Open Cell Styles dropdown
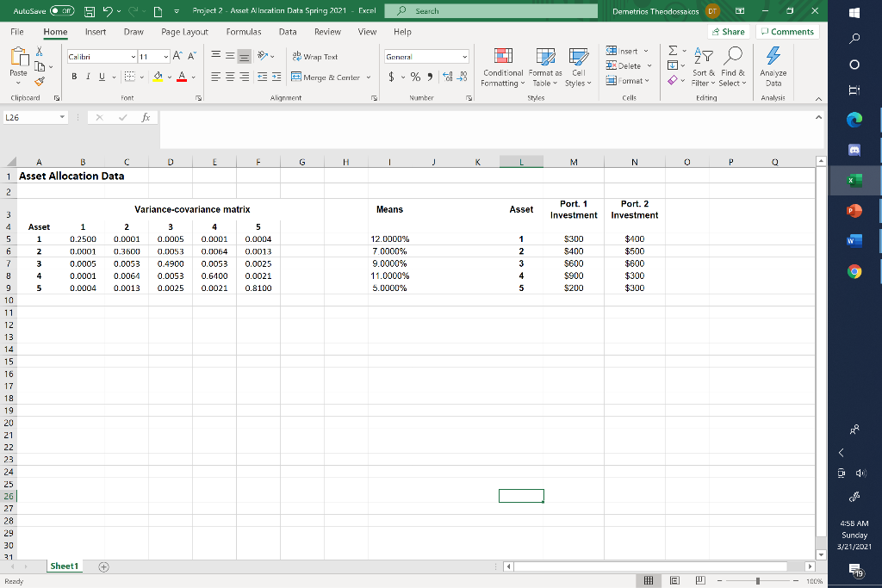882x588 pixels. pyautogui.click(x=578, y=66)
